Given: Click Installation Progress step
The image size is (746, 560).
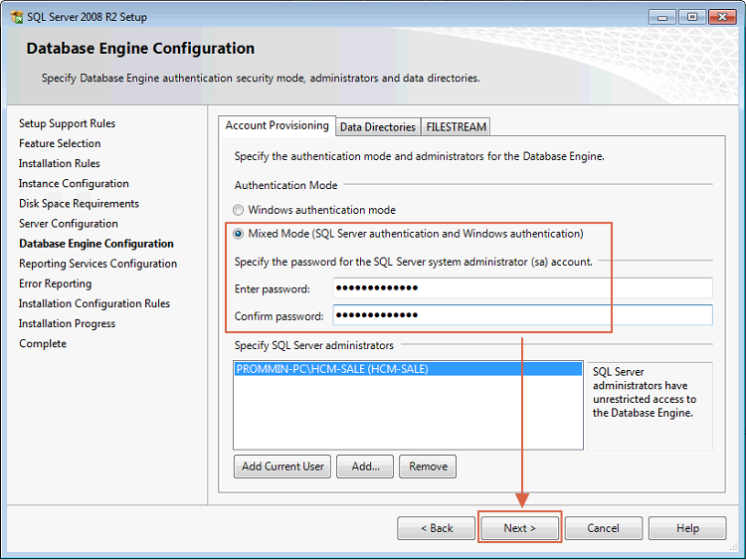Looking at the screenshot, I should [x=67, y=323].
